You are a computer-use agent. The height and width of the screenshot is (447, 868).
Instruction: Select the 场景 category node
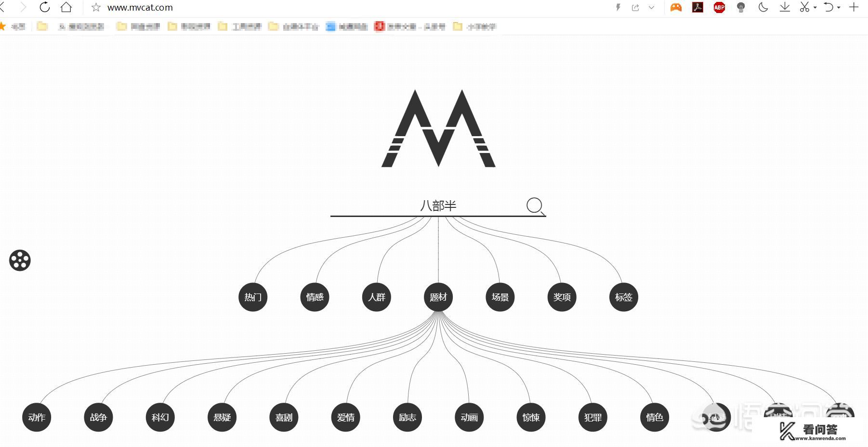500,297
